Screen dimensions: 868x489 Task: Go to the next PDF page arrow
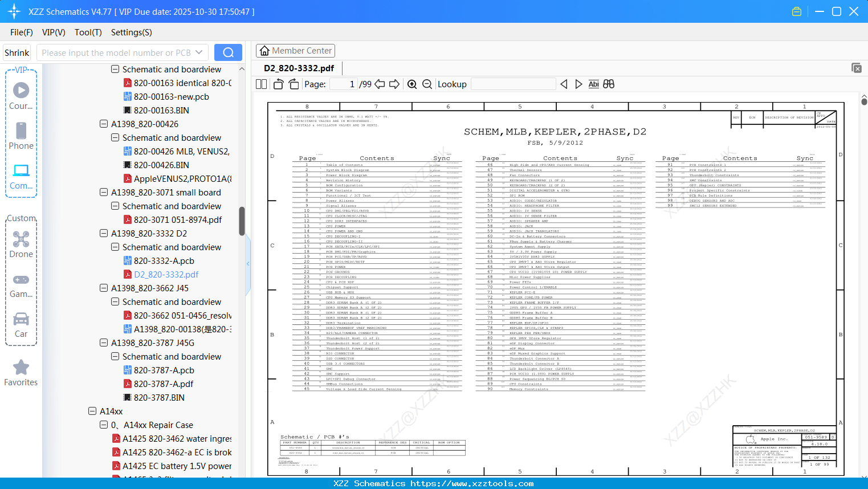click(x=394, y=84)
